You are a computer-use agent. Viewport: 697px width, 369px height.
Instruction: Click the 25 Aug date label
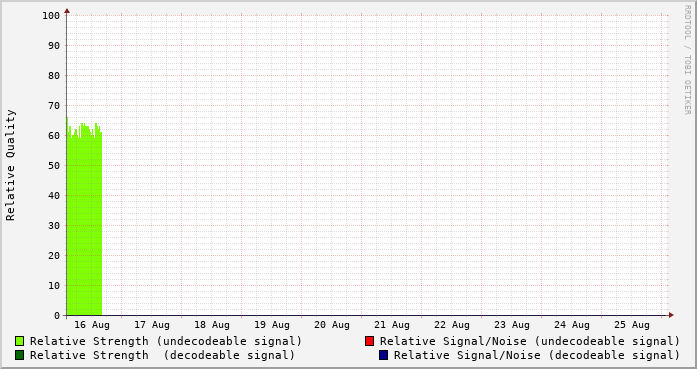pos(632,325)
